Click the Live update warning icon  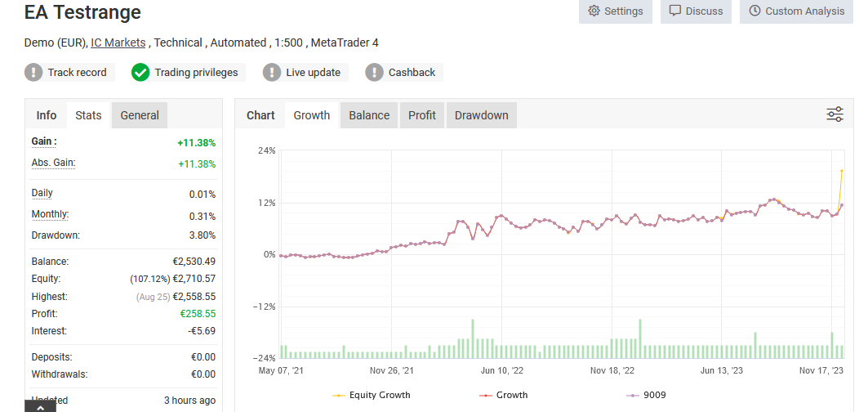[272, 73]
